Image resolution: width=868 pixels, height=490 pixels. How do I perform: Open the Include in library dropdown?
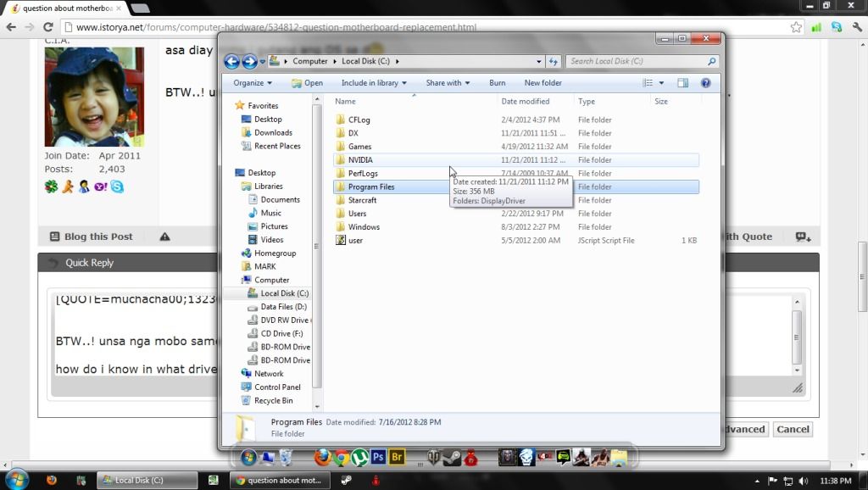pyautogui.click(x=374, y=83)
